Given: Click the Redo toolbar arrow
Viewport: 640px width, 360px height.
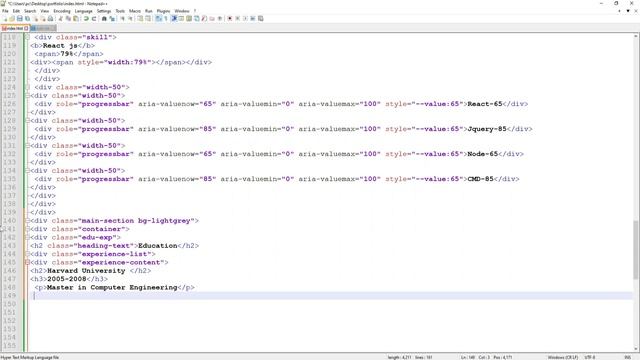Looking at the screenshot, I should (x=93, y=18).
